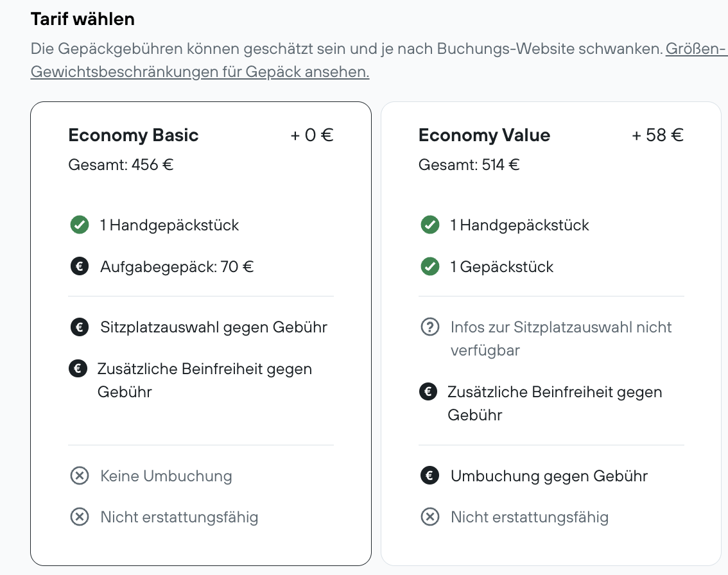Image resolution: width=728 pixels, height=575 pixels.
Task: Click euro icon beside Economy Value Zusätzliche Beinfreiheit
Action: coord(428,392)
